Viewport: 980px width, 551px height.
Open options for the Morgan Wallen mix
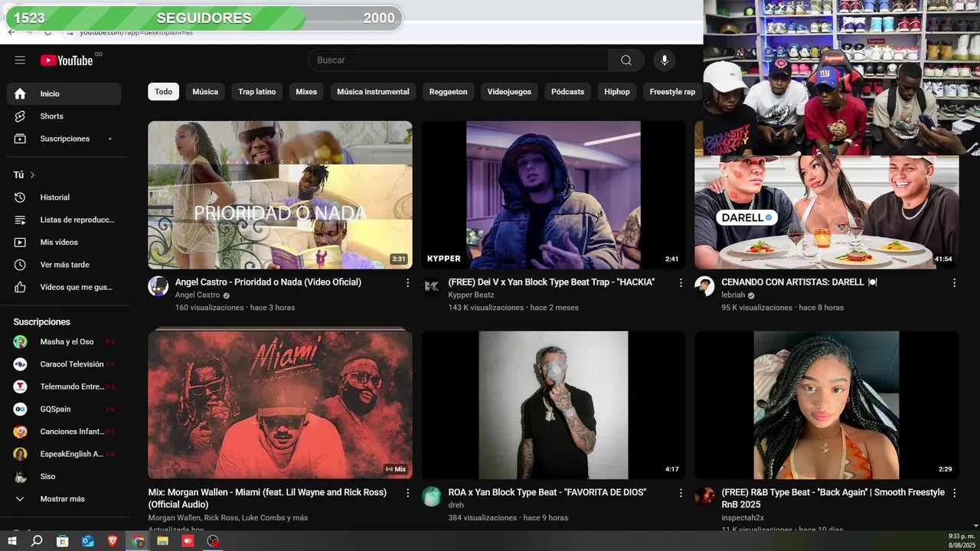(407, 494)
